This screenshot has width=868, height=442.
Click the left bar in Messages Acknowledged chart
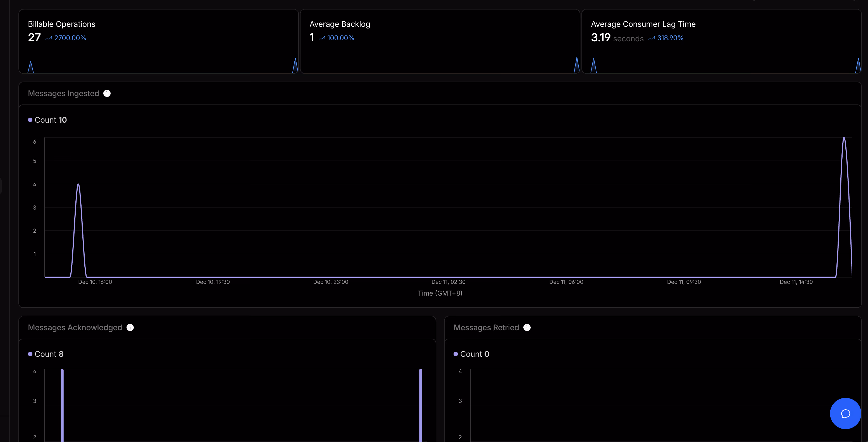tap(62, 405)
